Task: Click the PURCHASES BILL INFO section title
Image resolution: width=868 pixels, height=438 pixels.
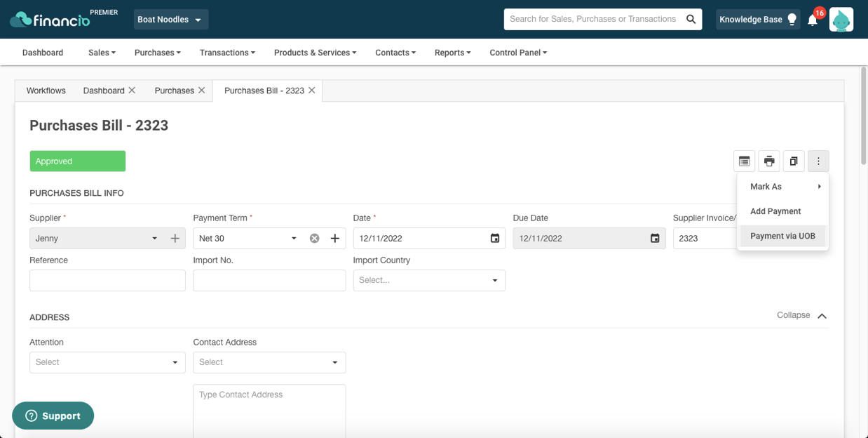Action: [x=76, y=193]
